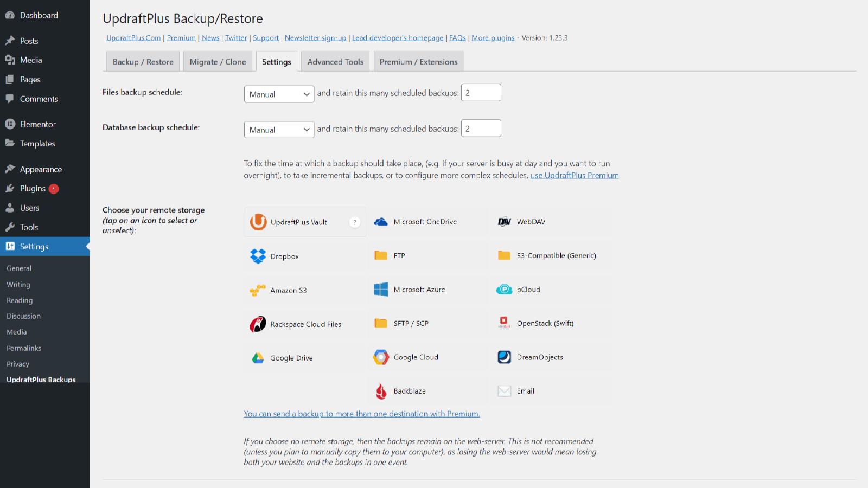Open the Support link
Screen dimensions: 868x488
click(266, 38)
